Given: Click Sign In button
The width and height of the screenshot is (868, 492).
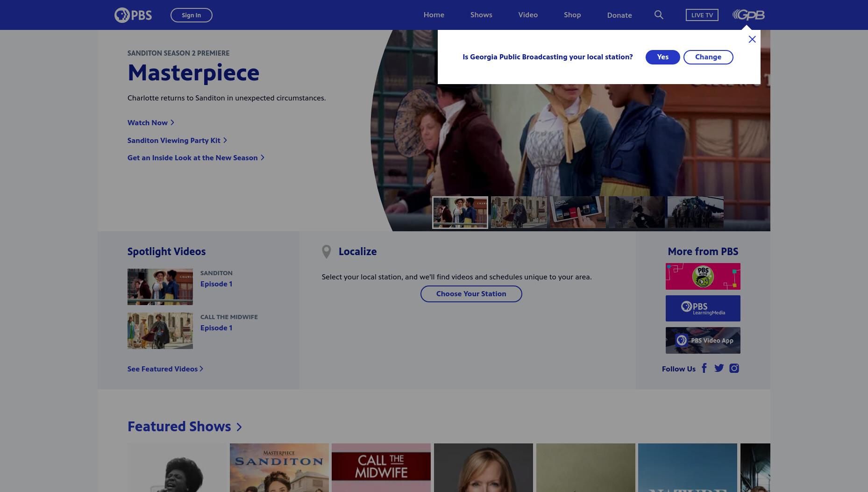Looking at the screenshot, I should pos(192,15).
